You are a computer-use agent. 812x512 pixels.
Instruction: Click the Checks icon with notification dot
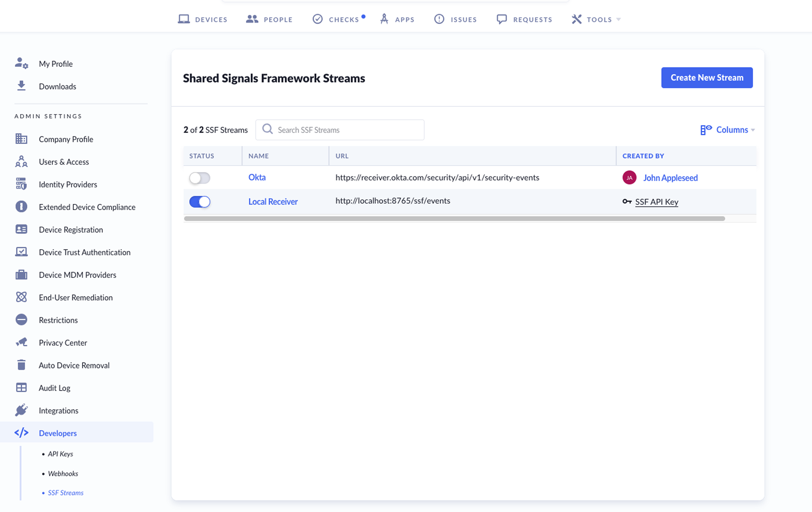[317, 19]
